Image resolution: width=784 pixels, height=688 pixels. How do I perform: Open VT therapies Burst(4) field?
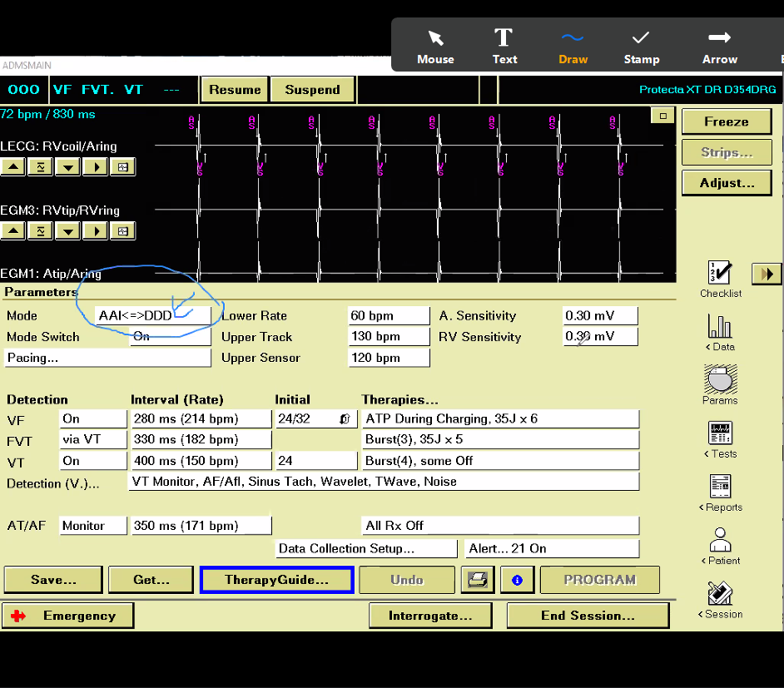click(500, 461)
